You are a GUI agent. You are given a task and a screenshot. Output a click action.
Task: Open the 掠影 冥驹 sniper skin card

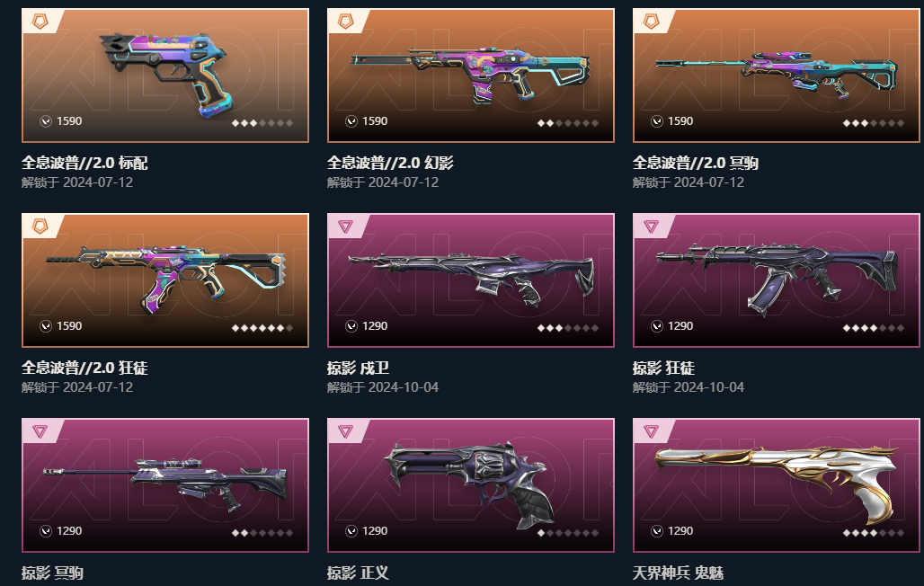click(165, 485)
